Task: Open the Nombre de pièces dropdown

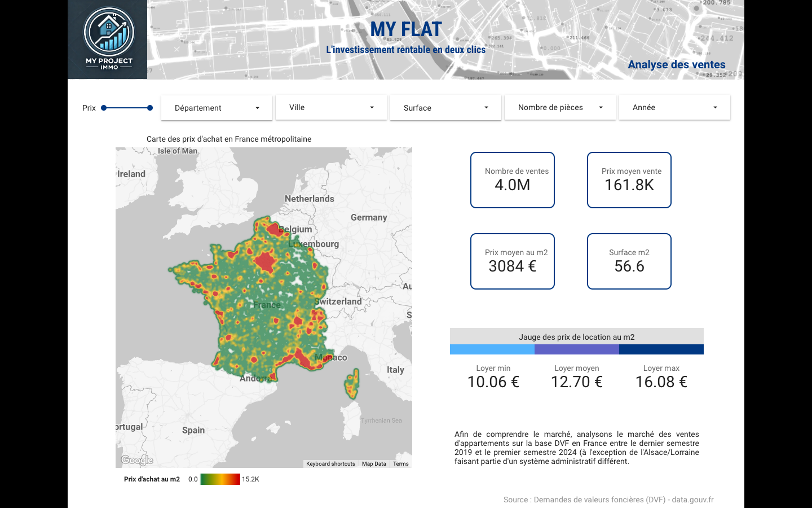Action: tap(560, 107)
